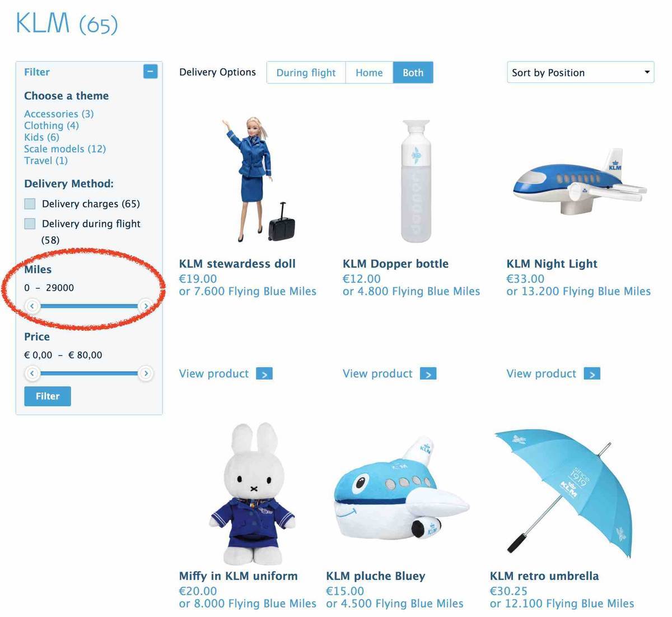Click the Price slider left handle
672x617 pixels.
pos(32,373)
